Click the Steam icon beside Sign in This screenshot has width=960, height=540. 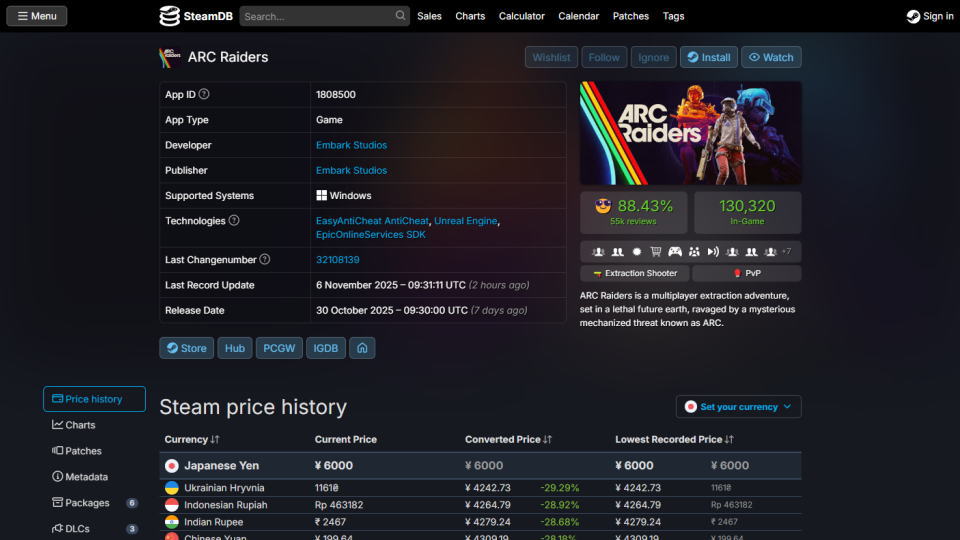pos(913,17)
